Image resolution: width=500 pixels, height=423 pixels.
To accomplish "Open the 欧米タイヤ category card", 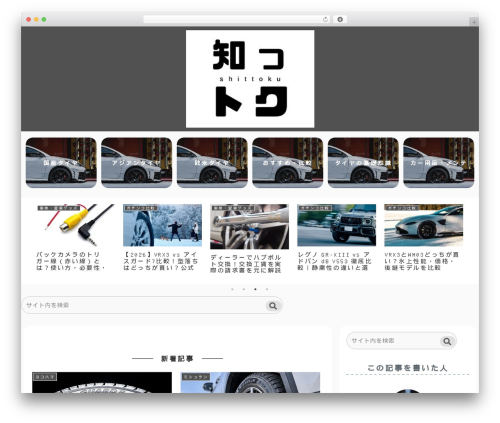I will [212, 163].
